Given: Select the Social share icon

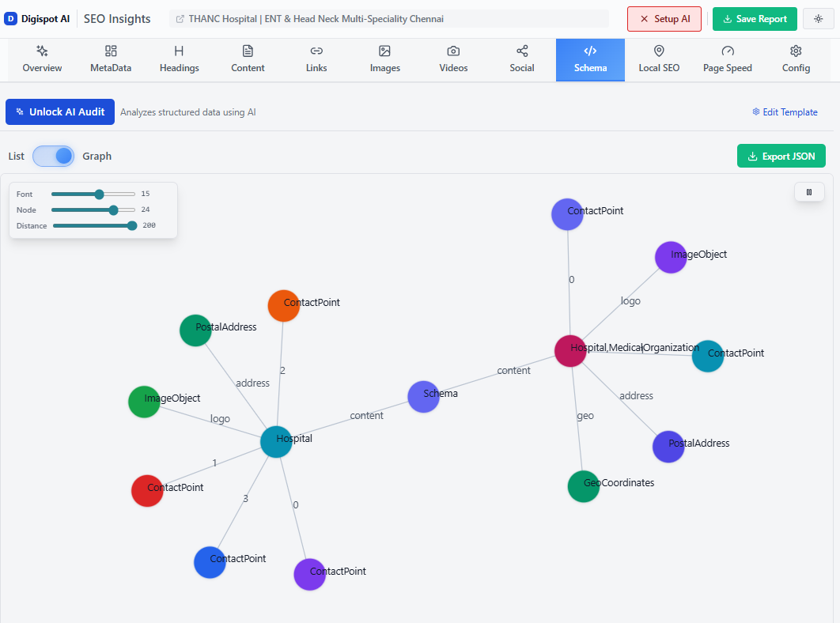Looking at the screenshot, I should 521,51.
